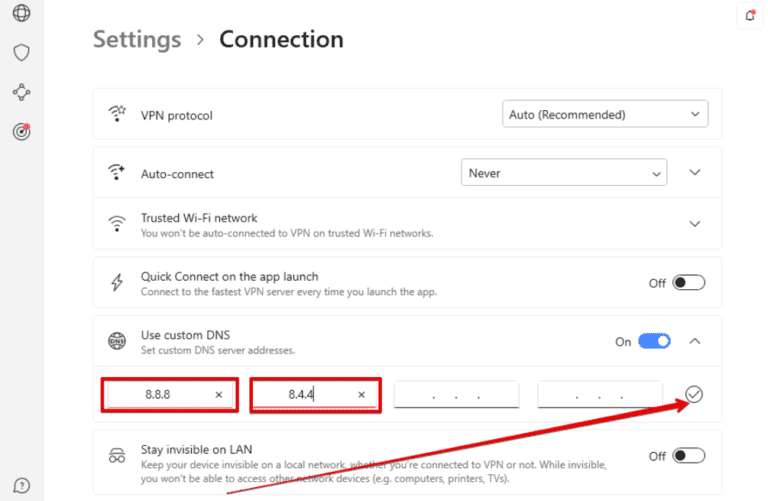Enable Stay invisible on LAN

[688, 456]
